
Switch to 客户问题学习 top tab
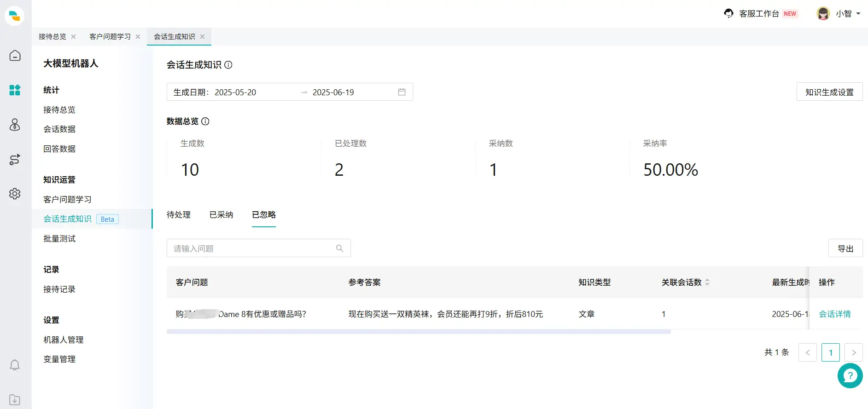pos(110,37)
